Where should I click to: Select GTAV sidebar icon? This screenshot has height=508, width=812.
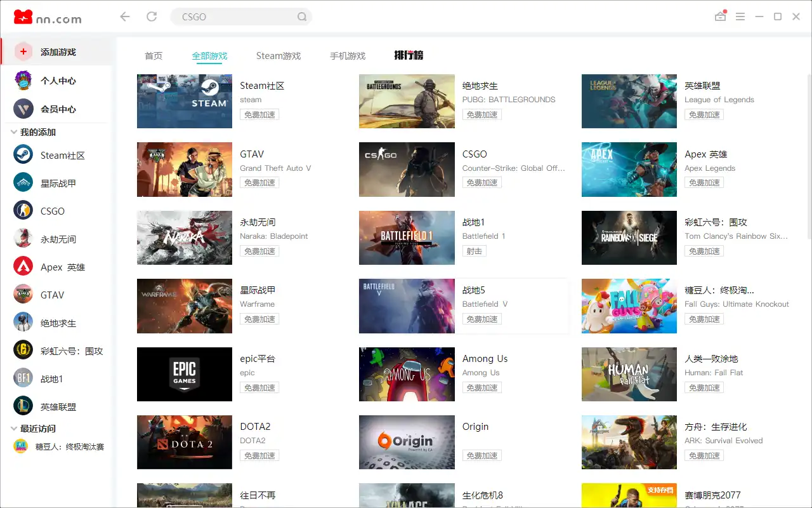point(23,295)
